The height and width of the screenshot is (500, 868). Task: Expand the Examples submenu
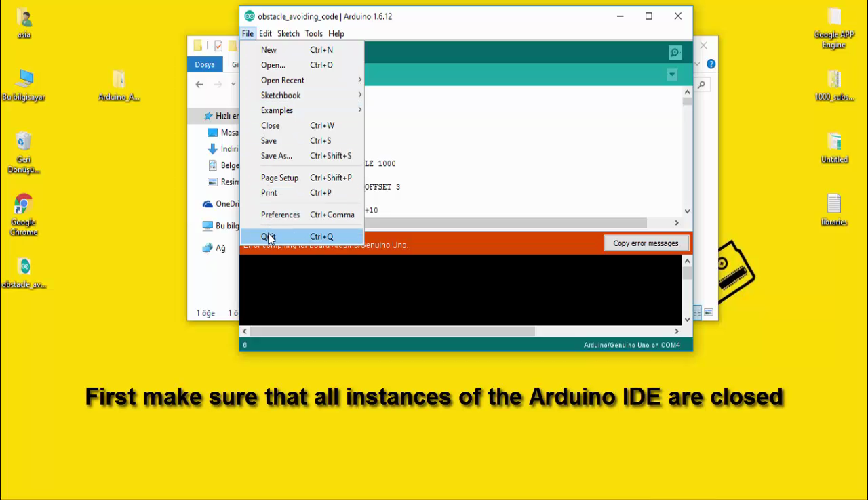[277, 110]
